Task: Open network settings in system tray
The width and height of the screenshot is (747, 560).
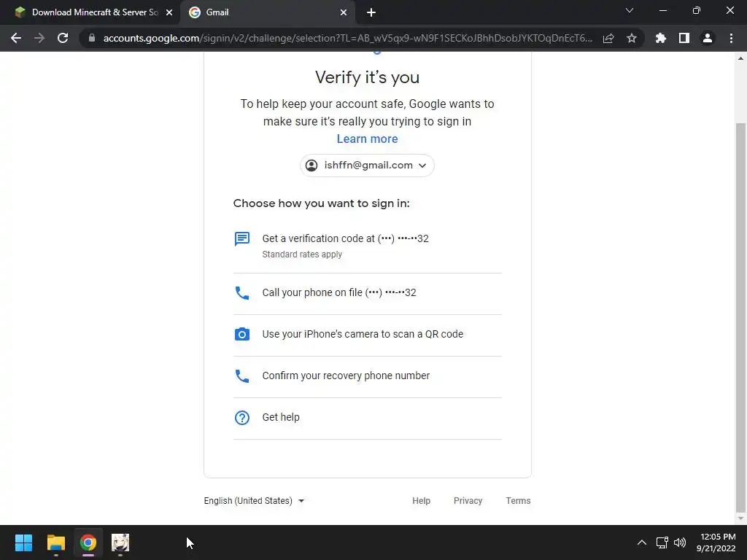Action: click(x=662, y=542)
